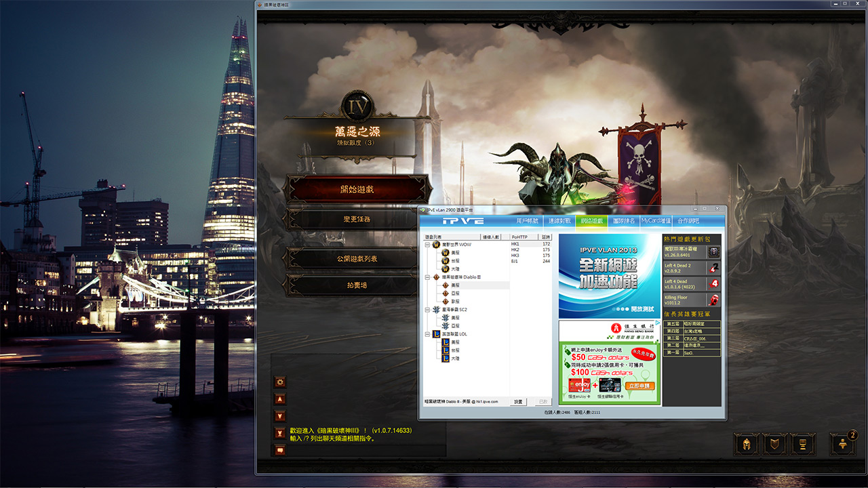Click the 開始遊戲 start game button
The width and height of the screenshot is (868, 488).
point(357,189)
